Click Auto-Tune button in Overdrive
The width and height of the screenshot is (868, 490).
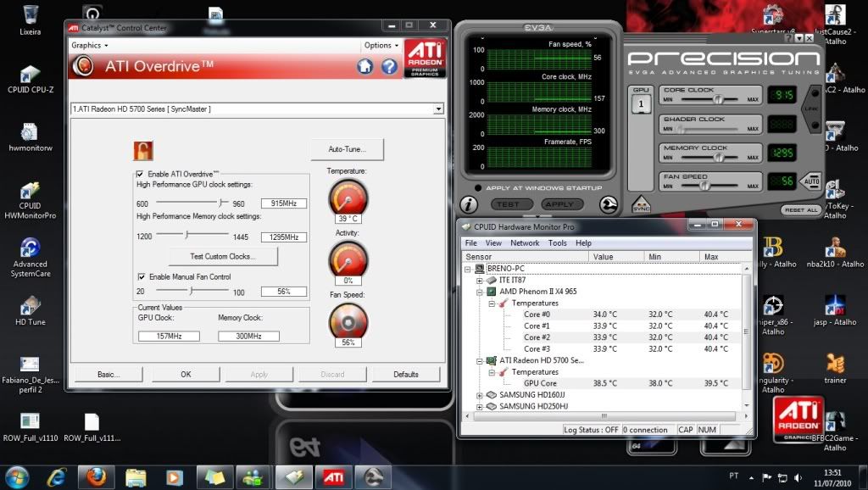pyautogui.click(x=347, y=149)
